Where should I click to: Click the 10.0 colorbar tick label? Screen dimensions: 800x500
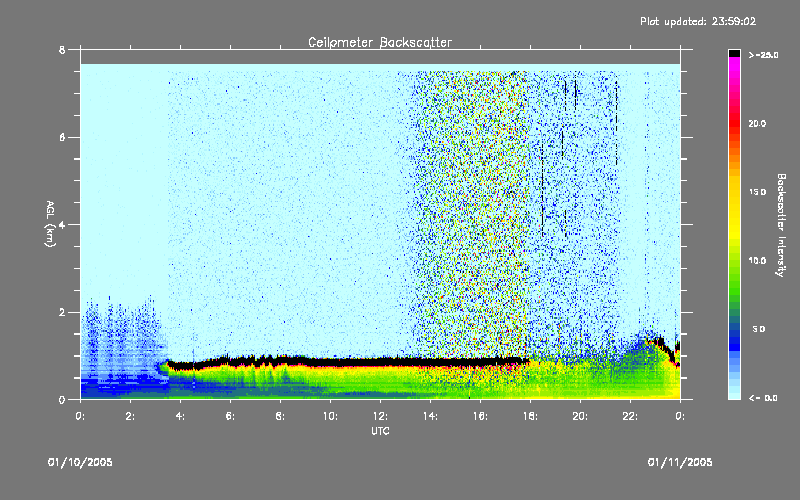(757, 260)
